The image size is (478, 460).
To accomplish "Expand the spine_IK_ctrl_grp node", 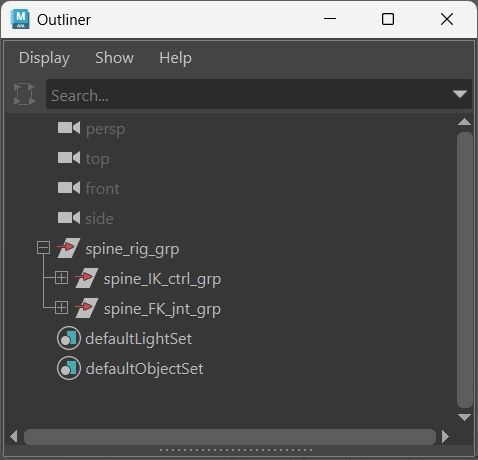I will click(x=61, y=277).
